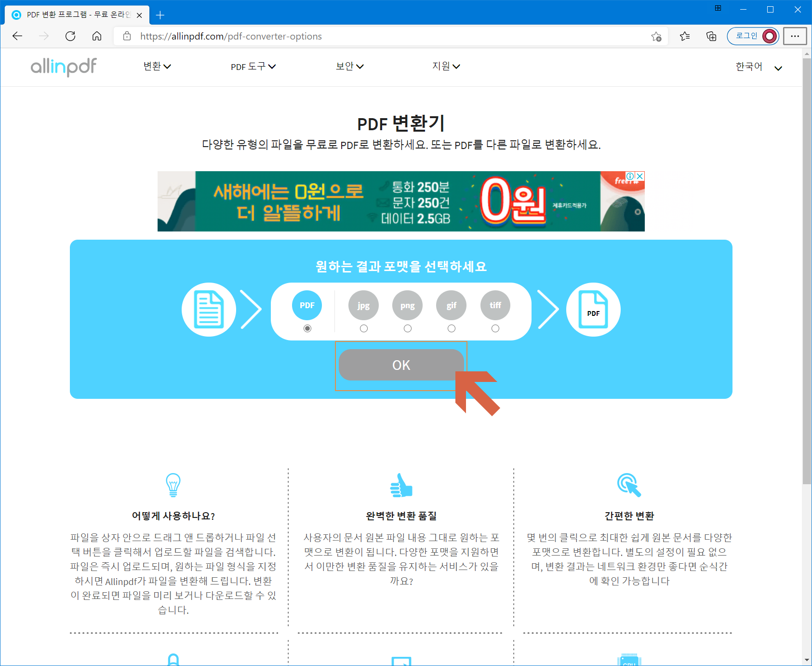Screen dimensions: 812x666
Task: Open the favorites list
Action: tap(685, 36)
